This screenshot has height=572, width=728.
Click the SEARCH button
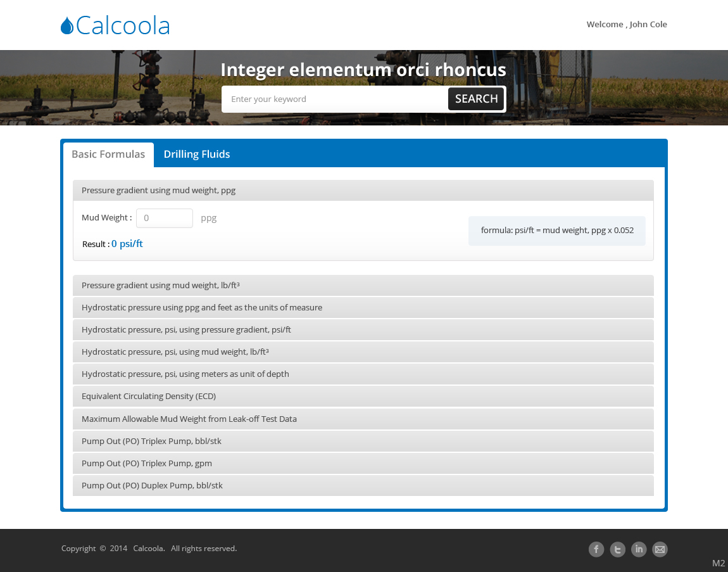(x=476, y=99)
